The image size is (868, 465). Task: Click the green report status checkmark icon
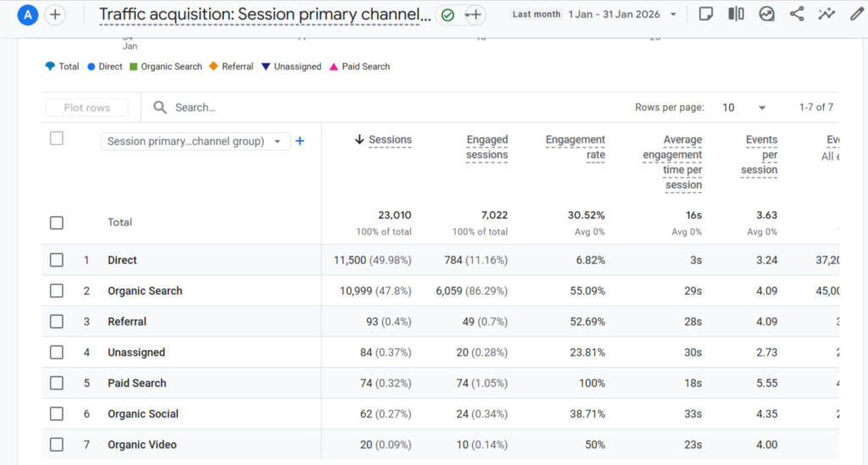(x=448, y=14)
